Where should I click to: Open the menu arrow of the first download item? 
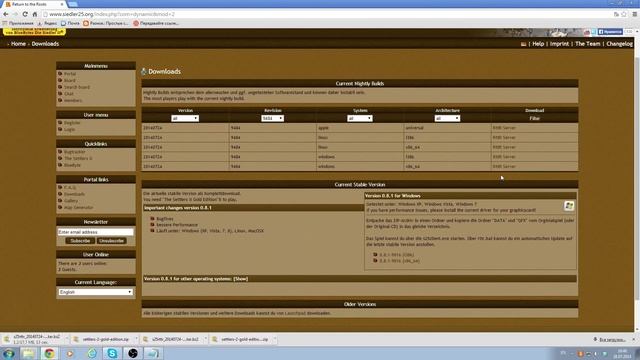pyautogui.click(x=67, y=339)
